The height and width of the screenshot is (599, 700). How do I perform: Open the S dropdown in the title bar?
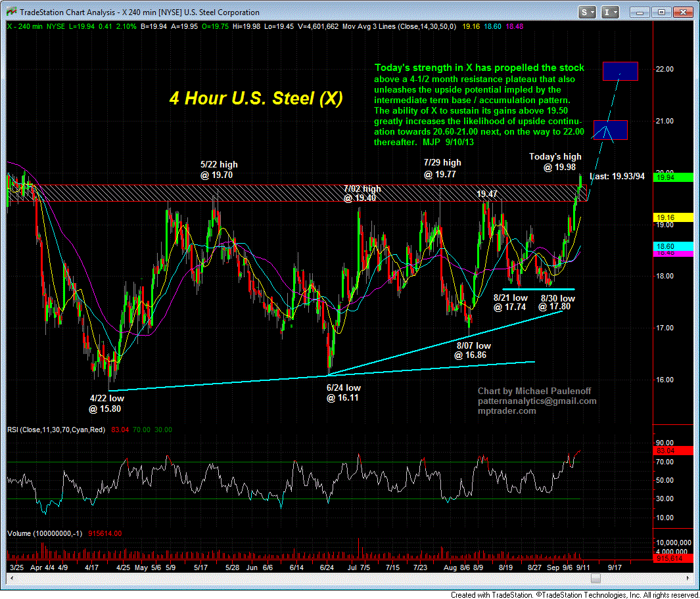pyautogui.click(x=588, y=12)
